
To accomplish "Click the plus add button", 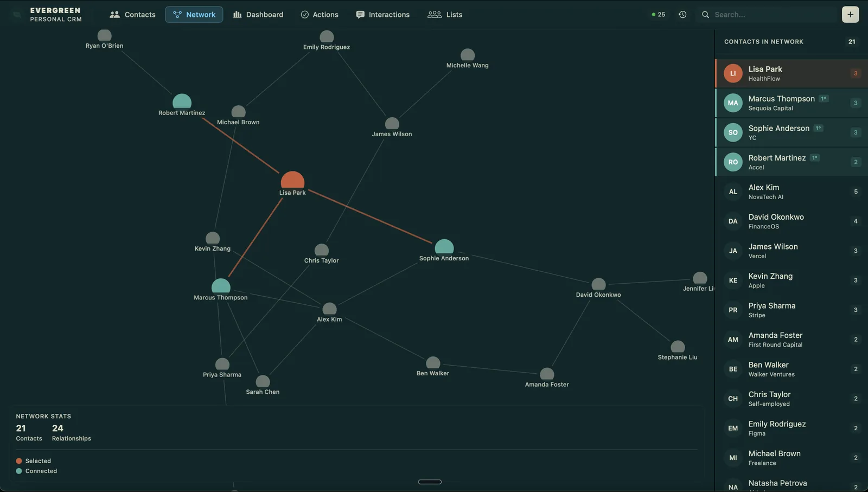I will (850, 15).
